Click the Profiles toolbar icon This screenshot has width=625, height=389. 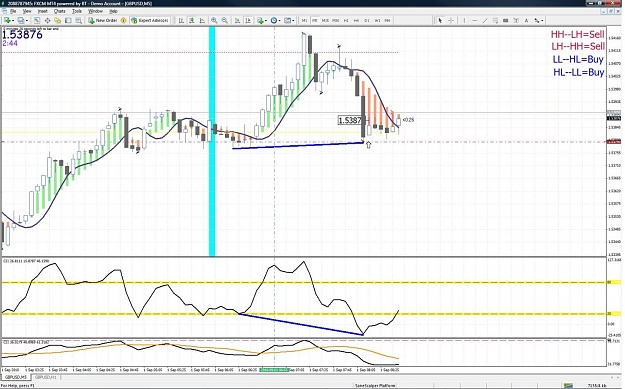pos(21,20)
